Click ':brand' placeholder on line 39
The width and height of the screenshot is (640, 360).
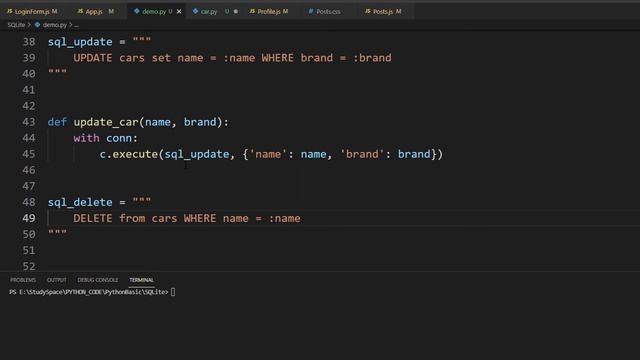click(x=372, y=58)
